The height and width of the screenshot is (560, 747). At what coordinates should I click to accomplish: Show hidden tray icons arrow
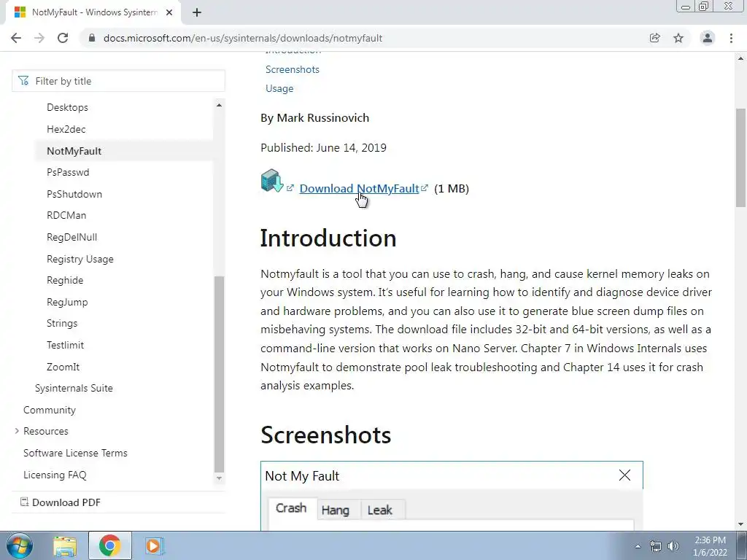pyautogui.click(x=638, y=546)
